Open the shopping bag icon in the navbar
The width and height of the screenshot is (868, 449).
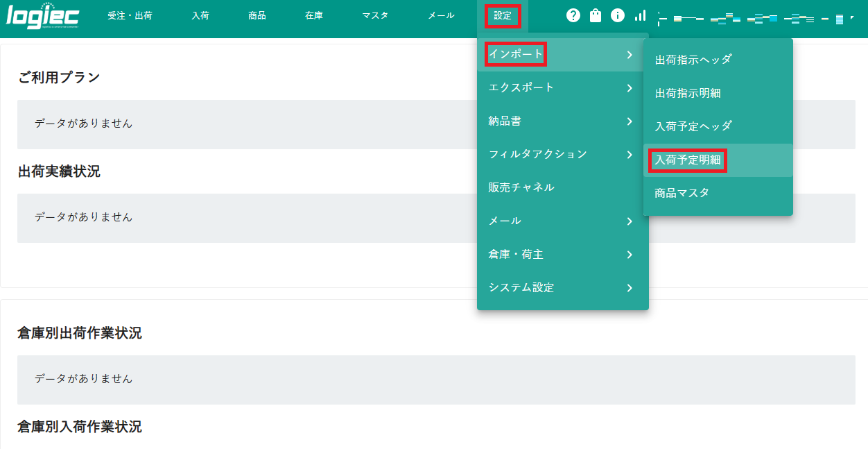coord(595,15)
